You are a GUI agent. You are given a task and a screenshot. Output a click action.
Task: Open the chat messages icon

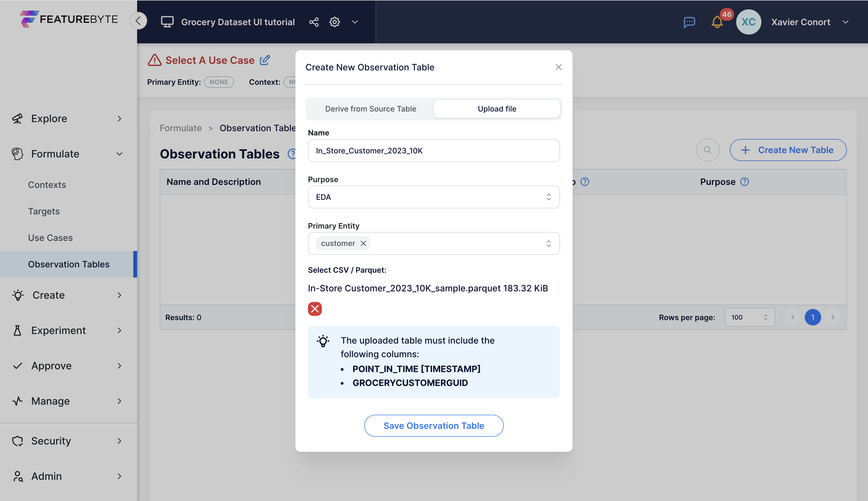[x=689, y=22]
